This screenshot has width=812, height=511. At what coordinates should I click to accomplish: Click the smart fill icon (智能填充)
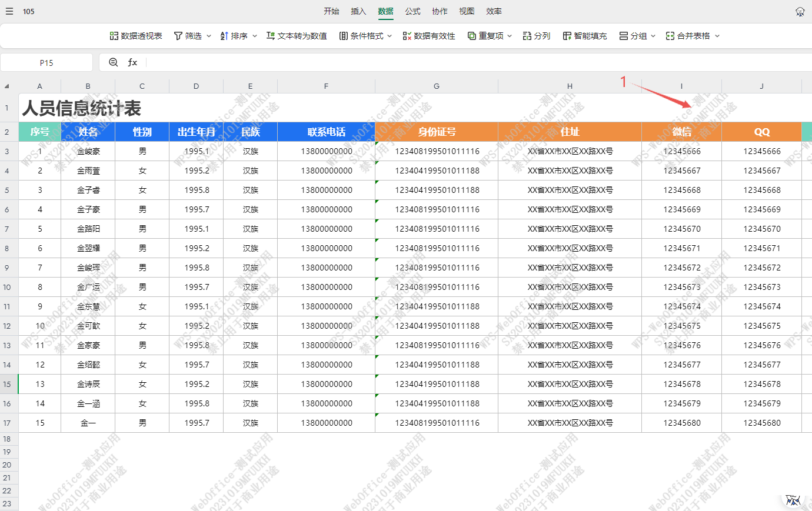coord(567,36)
